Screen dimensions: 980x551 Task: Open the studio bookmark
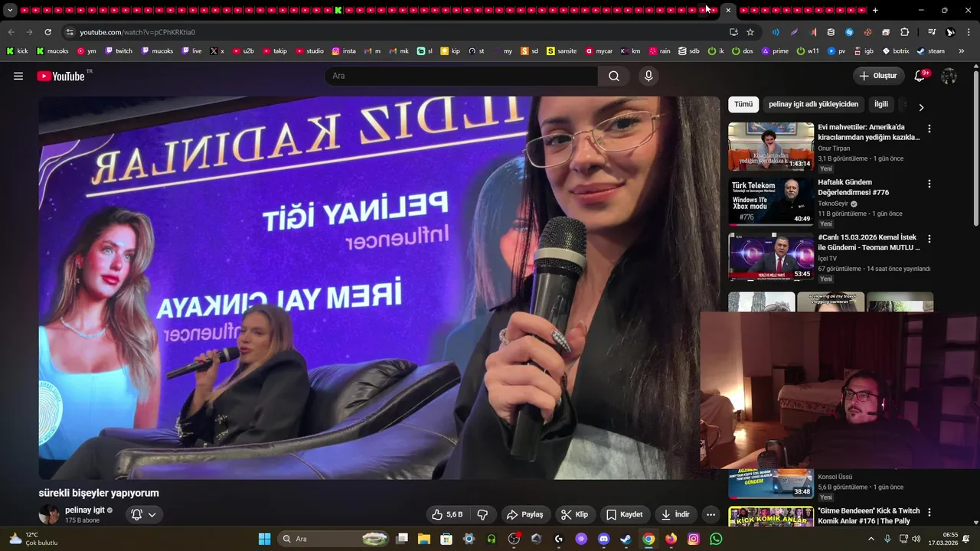309,51
